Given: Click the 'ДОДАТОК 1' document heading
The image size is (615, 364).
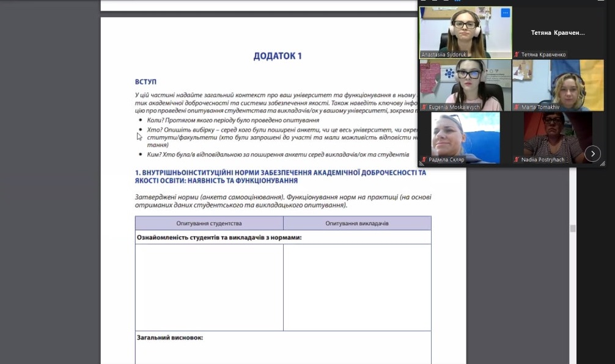Looking at the screenshot, I should [x=278, y=56].
